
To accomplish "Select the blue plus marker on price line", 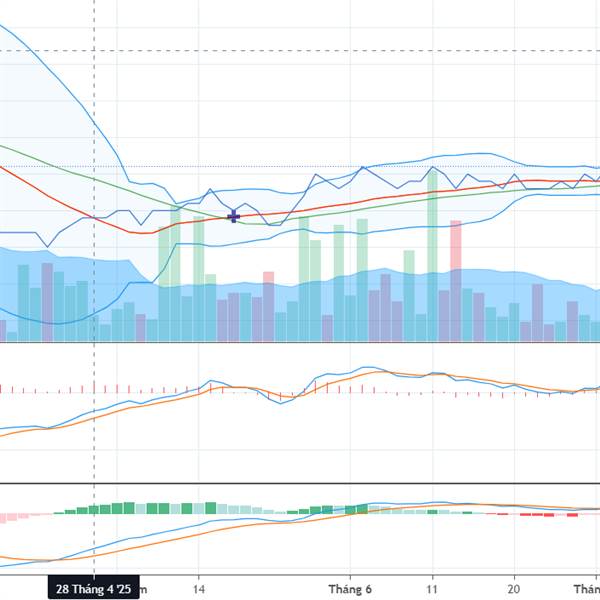I will click(234, 217).
